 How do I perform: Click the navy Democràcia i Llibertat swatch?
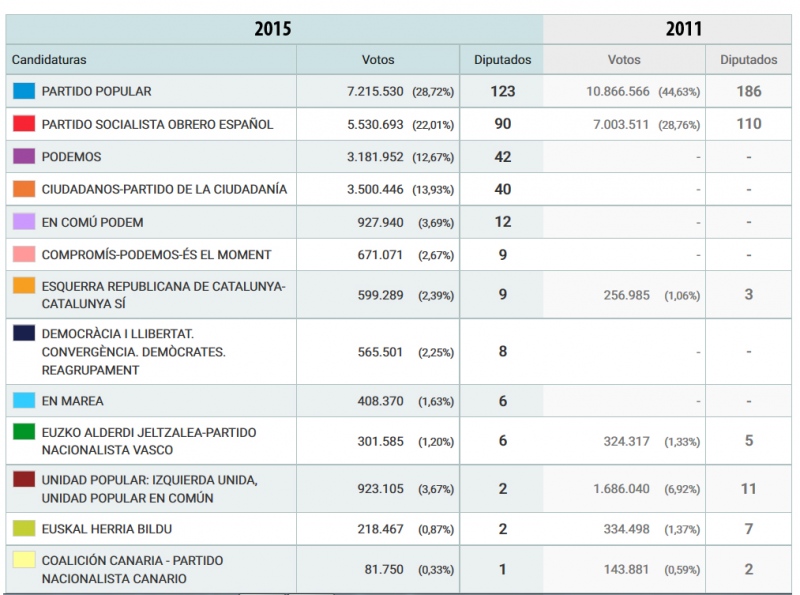pyautogui.click(x=24, y=333)
